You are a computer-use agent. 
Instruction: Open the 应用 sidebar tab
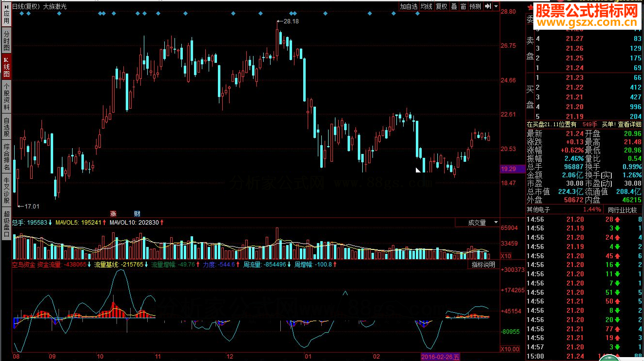(x=6, y=13)
